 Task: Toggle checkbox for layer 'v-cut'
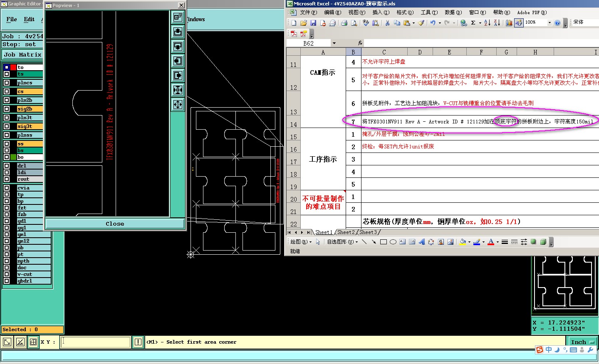coord(7,274)
